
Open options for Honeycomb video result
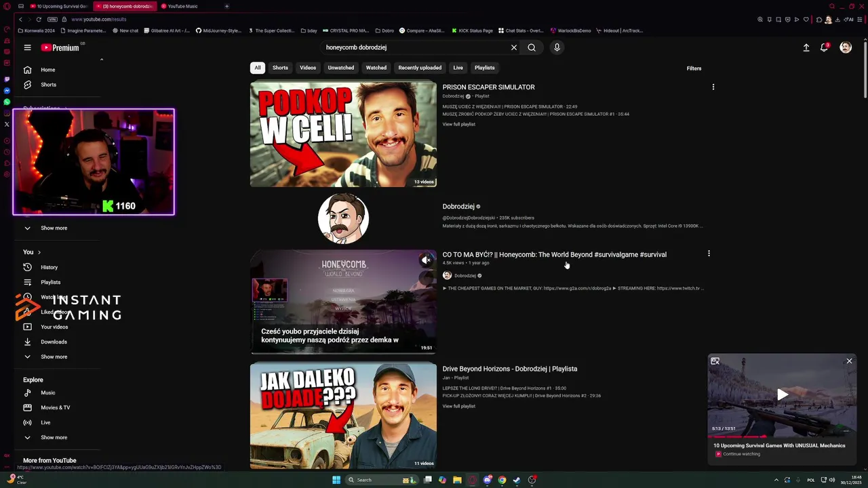coord(709,253)
